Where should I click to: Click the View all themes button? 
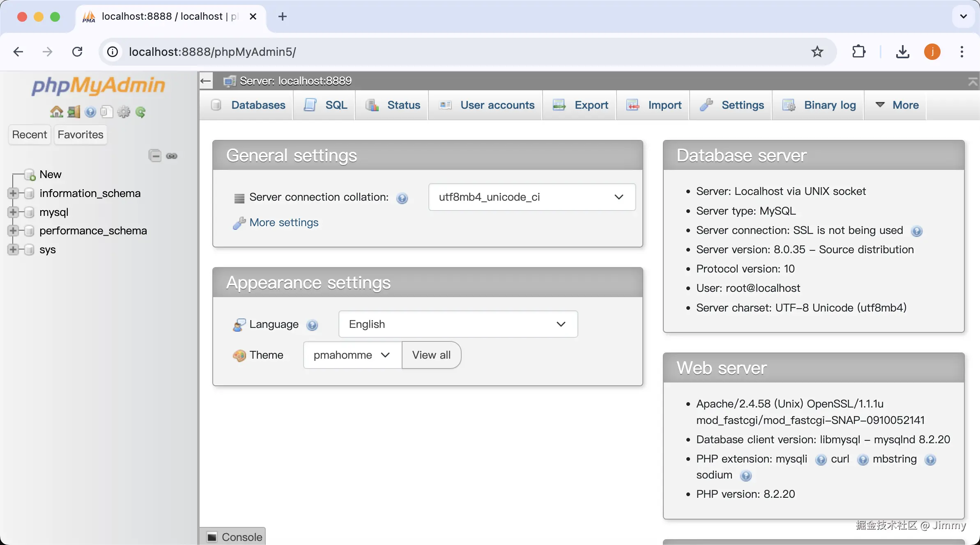tap(431, 355)
